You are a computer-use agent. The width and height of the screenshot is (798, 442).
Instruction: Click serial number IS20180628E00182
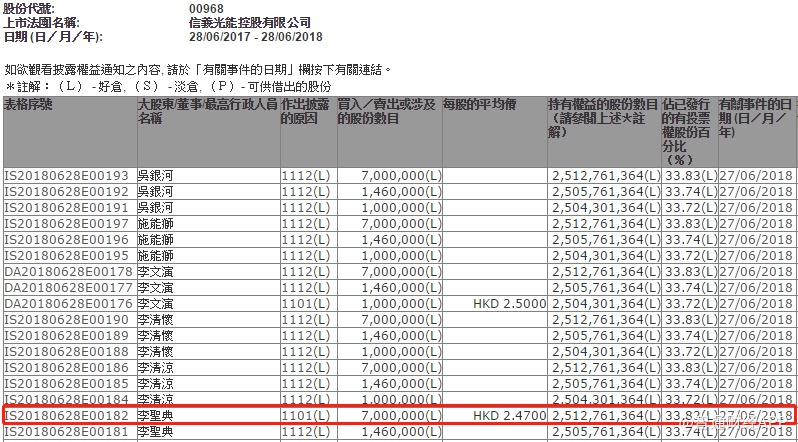coord(66,416)
